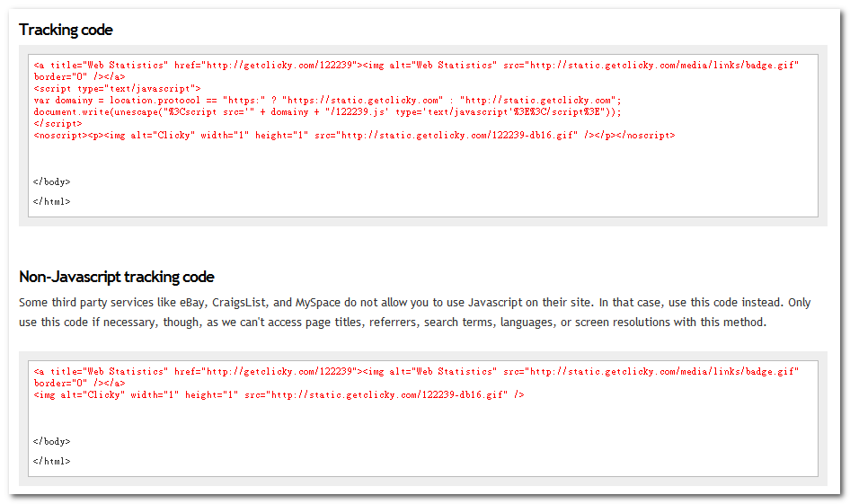Click the "Tracking code" heading
Viewport: 850px width, 504px height.
[x=66, y=30]
